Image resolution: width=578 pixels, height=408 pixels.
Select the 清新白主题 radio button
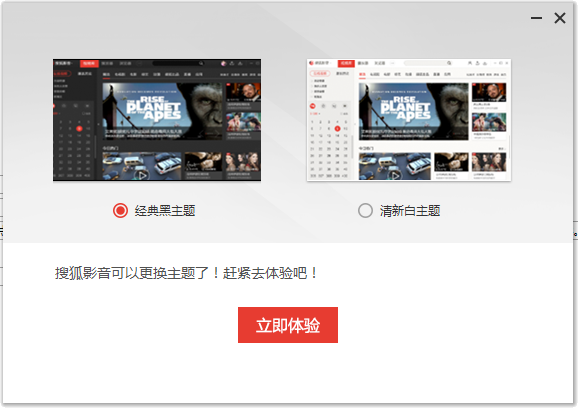coord(365,210)
